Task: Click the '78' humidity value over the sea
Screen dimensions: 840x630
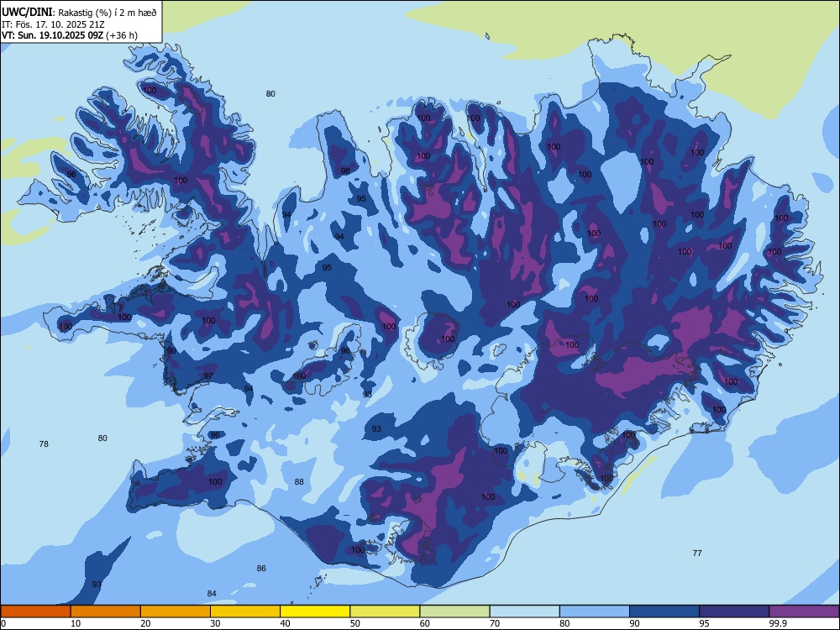Action: tap(44, 444)
